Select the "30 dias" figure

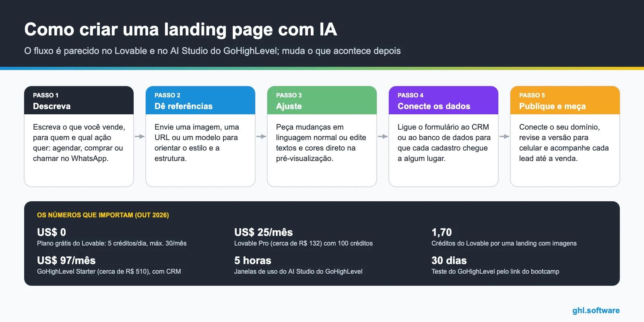point(449,260)
